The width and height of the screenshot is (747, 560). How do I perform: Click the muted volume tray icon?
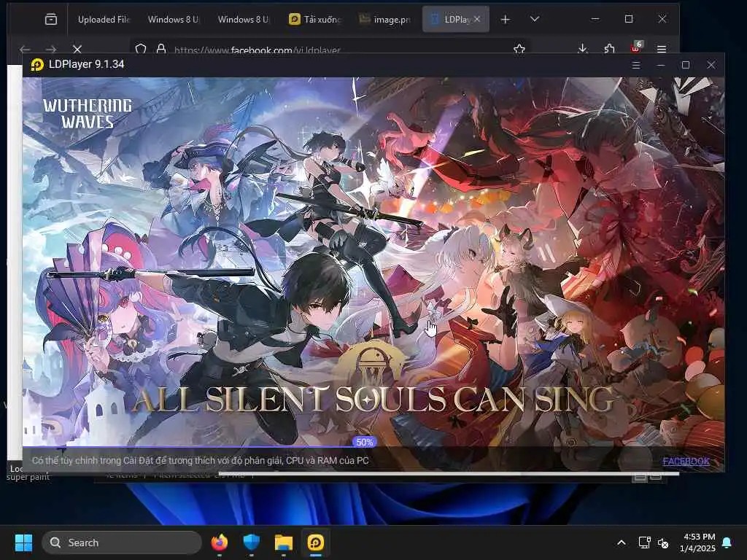pos(663,542)
